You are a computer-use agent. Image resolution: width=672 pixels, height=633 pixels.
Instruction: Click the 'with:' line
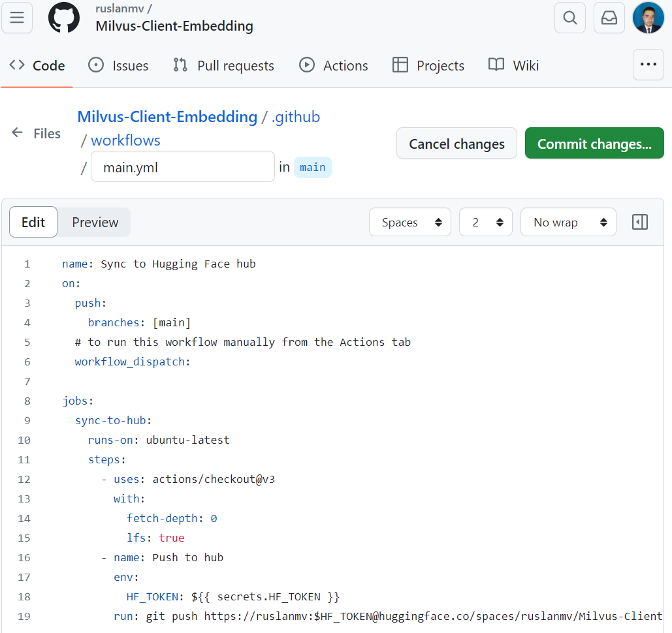tap(129, 499)
